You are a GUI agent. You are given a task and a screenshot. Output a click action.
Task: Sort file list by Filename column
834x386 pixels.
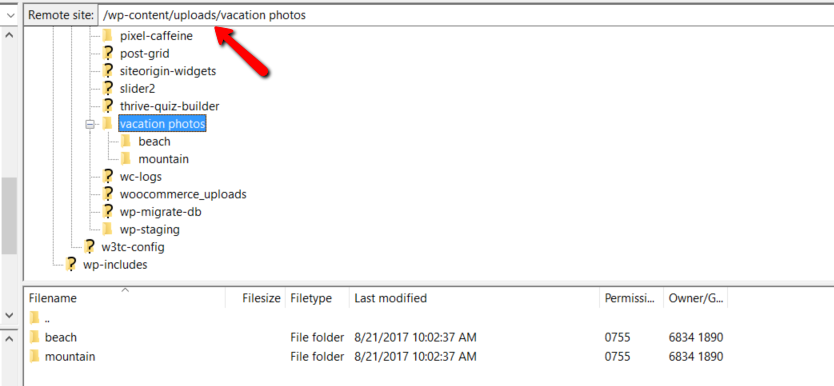point(125,298)
